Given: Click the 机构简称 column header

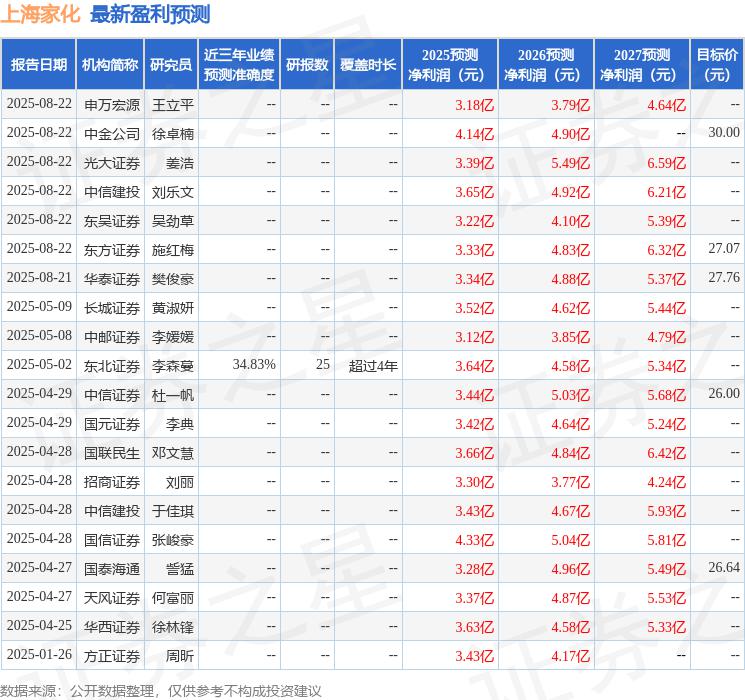Looking at the screenshot, I should 110,65.
